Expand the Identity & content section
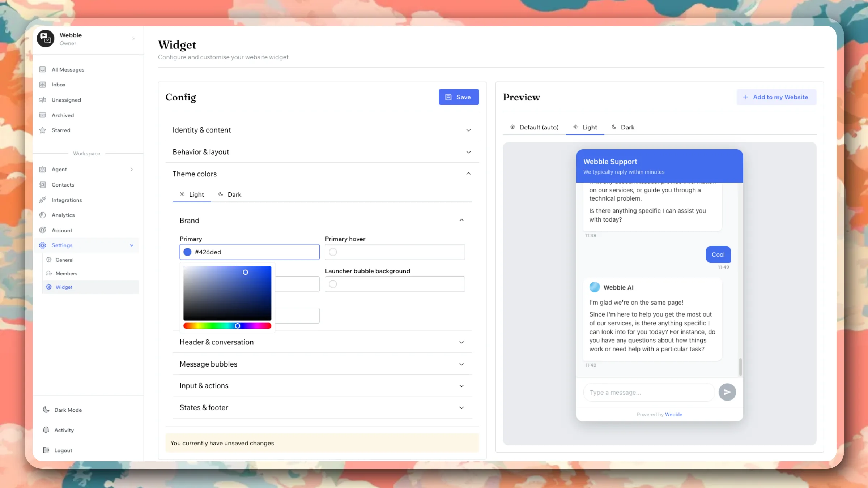The height and width of the screenshot is (488, 868). click(322, 130)
